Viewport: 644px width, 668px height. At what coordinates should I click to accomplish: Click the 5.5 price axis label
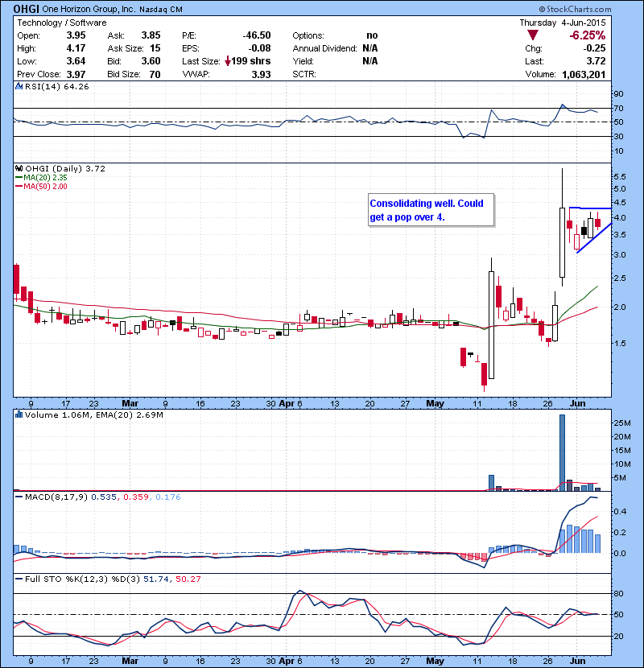pyautogui.click(x=620, y=177)
